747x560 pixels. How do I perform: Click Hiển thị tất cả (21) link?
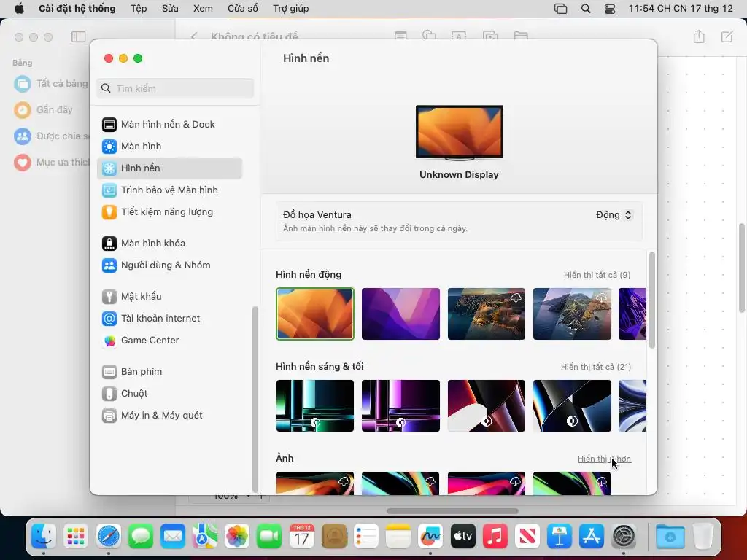pyautogui.click(x=595, y=367)
